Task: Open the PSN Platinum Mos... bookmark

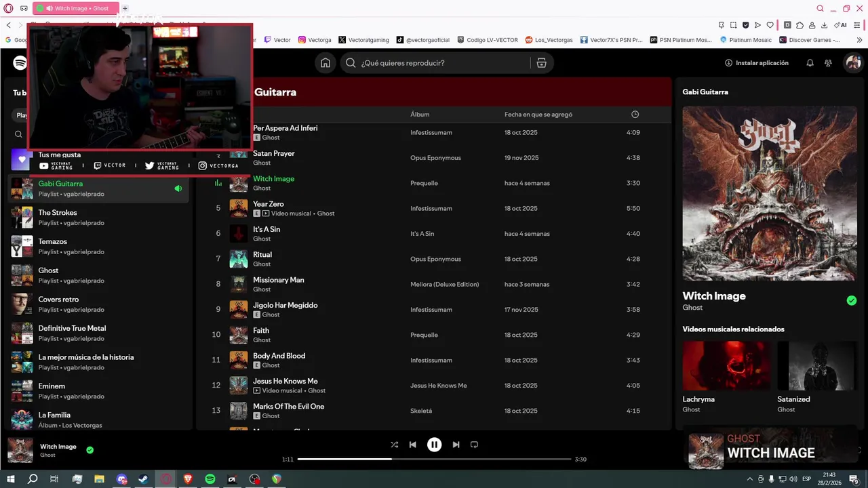Action: [x=680, y=40]
